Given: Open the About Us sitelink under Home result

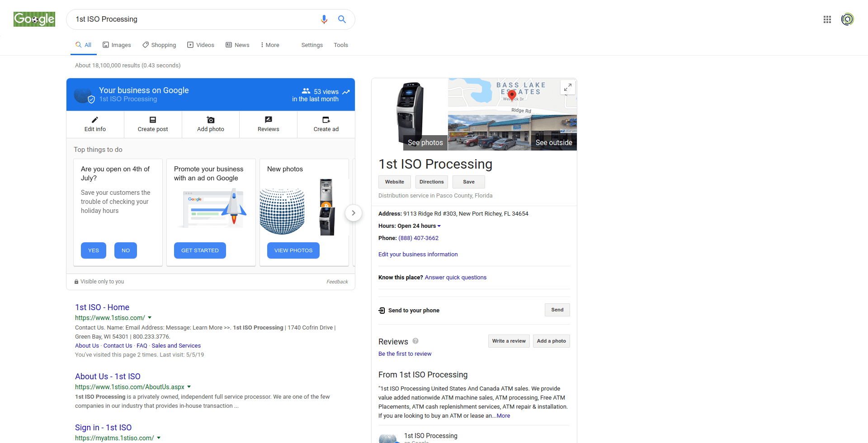Looking at the screenshot, I should point(87,346).
